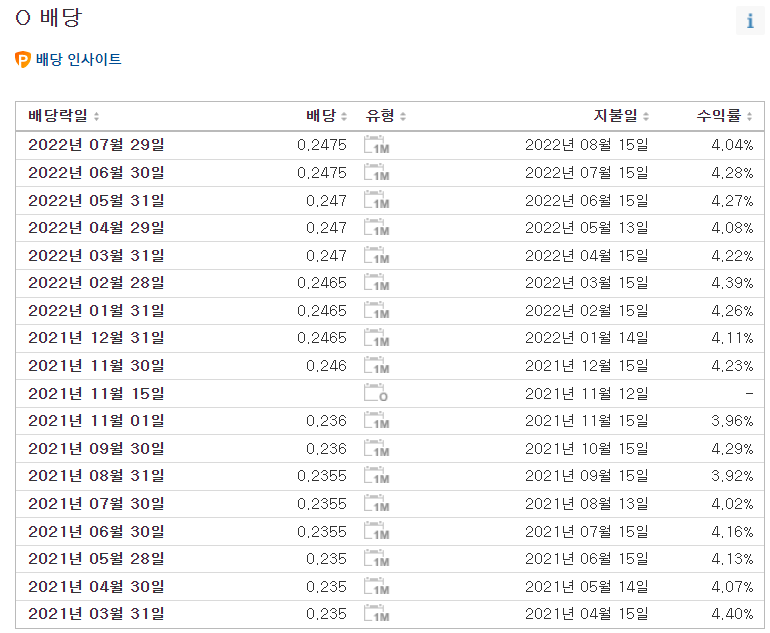
Task: Select ex-dividend date 2022년 03월 31일
Action: 96,256
